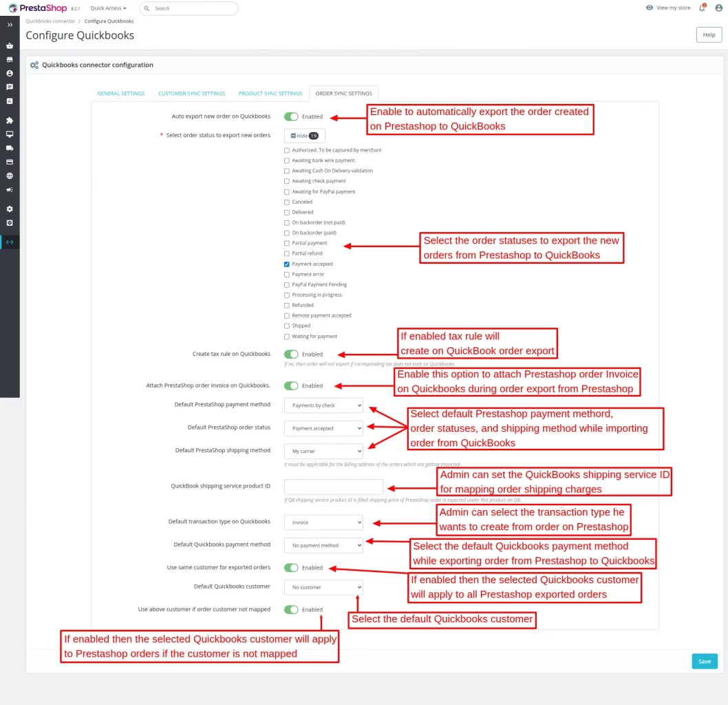The width and height of the screenshot is (728, 705).
Task: Toggle Auto export new order switch
Action: coord(291,116)
